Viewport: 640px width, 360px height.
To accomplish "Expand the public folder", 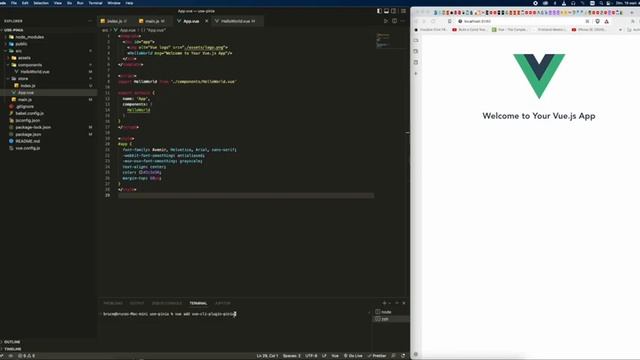I will click(21, 44).
